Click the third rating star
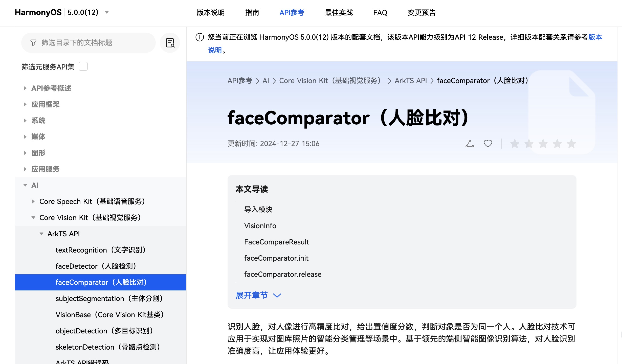The width and height of the screenshot is (622, 364). tap(543, 144)
